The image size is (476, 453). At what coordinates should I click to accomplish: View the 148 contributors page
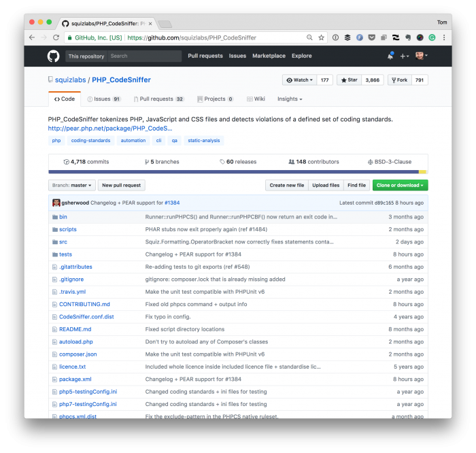(313, 162)
